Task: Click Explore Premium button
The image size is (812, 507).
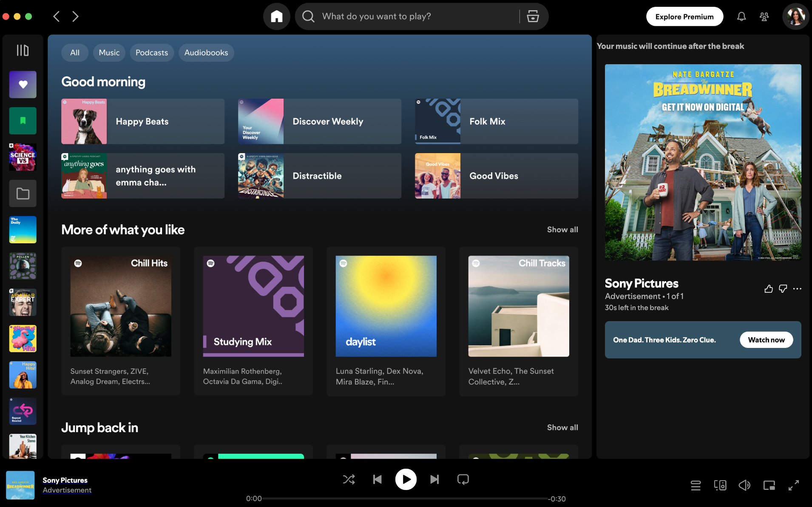Action: point(684,17)
